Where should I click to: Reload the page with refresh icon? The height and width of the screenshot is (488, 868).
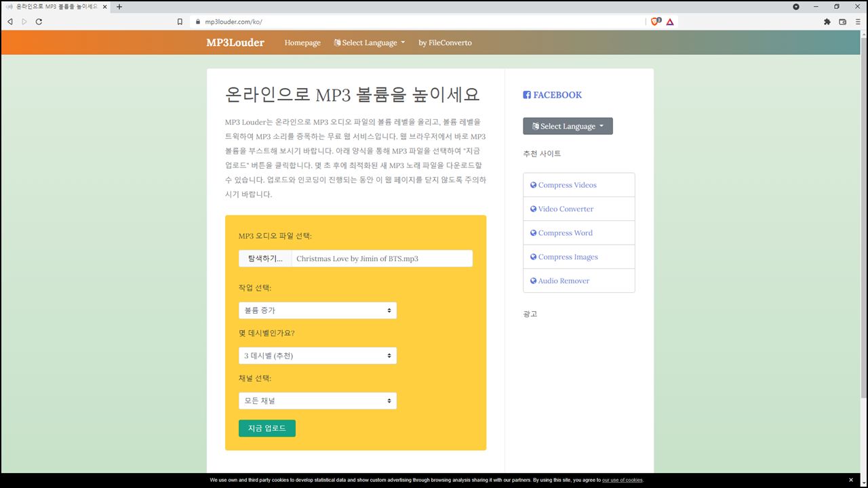(x=39, y=22)
